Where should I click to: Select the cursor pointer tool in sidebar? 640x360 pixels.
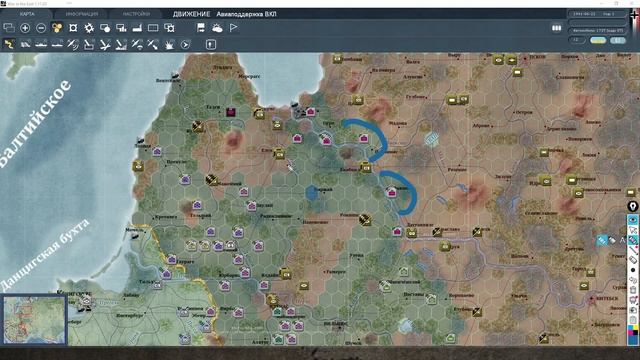[633, 230]
